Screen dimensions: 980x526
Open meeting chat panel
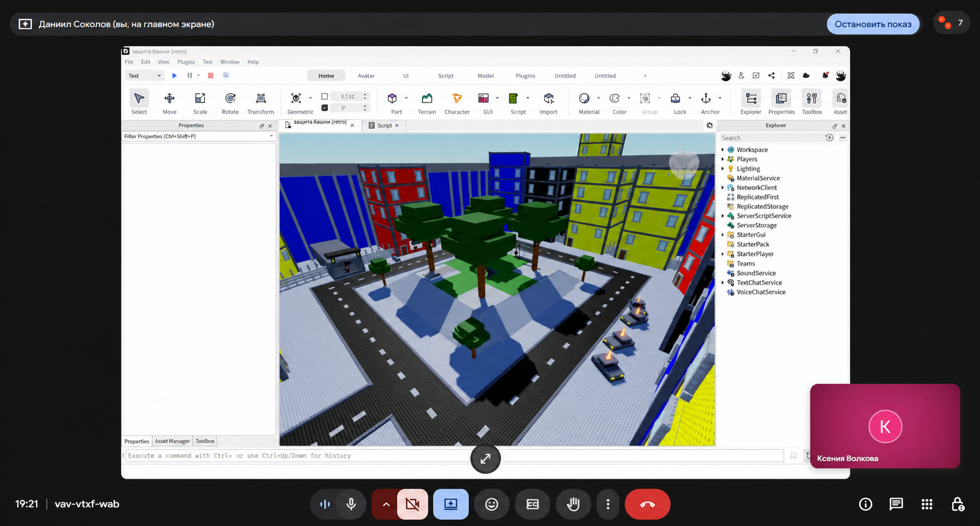click(x=896, y=504)
